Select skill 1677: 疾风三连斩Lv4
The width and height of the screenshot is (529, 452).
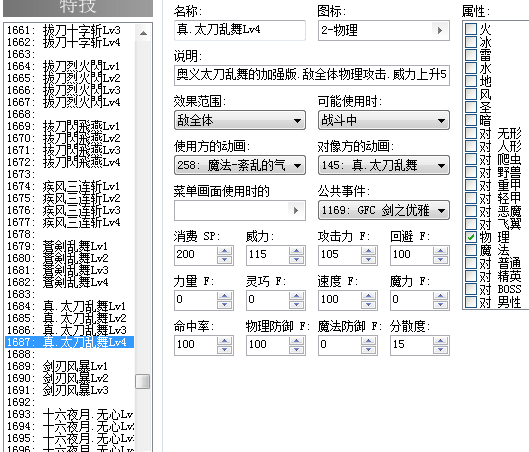(x=70, y=222)
